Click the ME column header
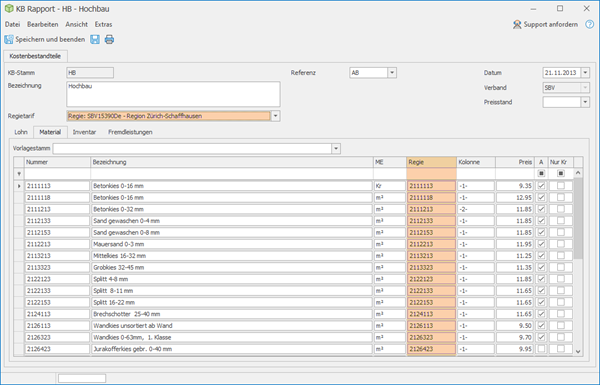Image resolution: width=600 pixels, height=385 pixels. pos(390,162)
